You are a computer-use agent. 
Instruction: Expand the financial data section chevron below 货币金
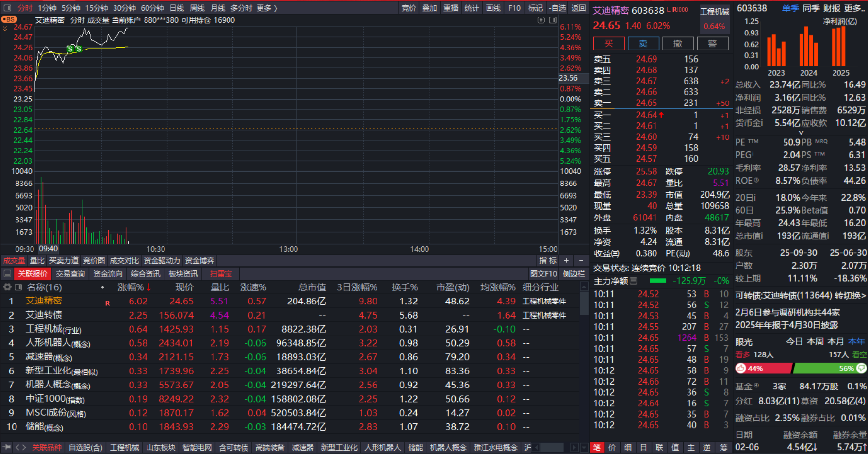click(x=801, y=132)
